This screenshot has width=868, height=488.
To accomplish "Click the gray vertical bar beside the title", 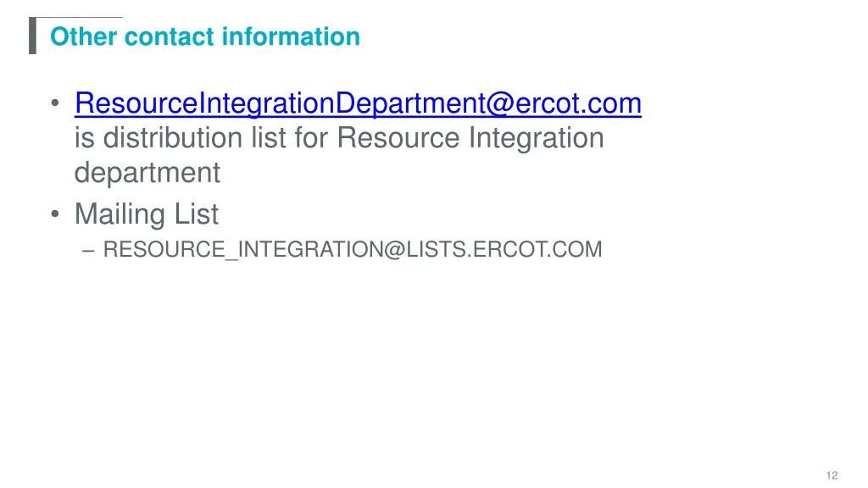I will pos(32,36).
